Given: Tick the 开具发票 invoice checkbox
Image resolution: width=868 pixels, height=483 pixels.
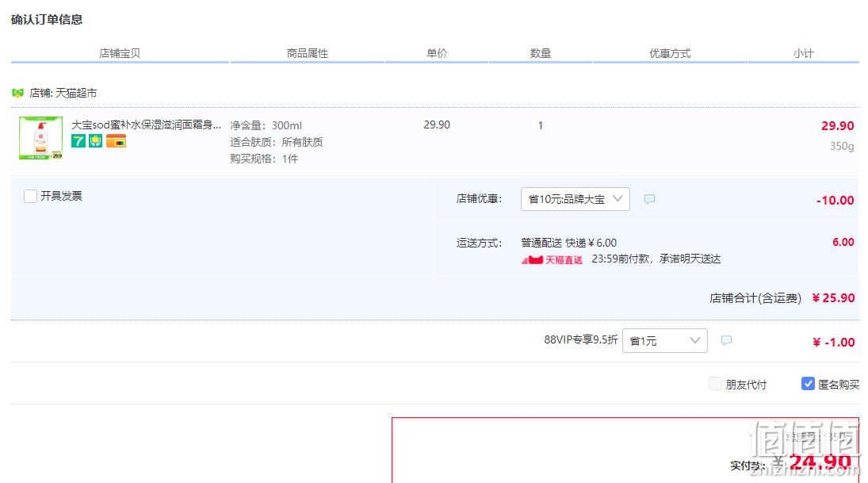Looking at the screenshot, I should pyautogui.click(x=30, y=196).
